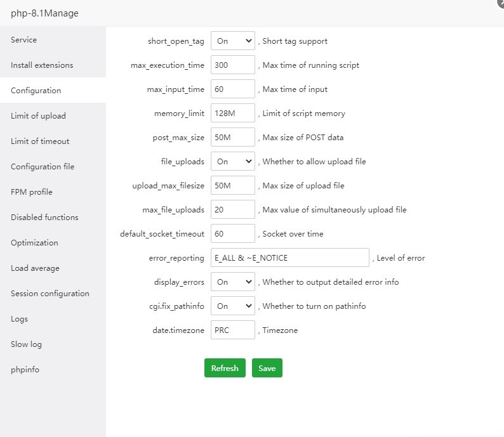The width and height of the screenshot is (504, 437).
Task: Select the Limit of timeout tab
Action: tap(40, 141)
